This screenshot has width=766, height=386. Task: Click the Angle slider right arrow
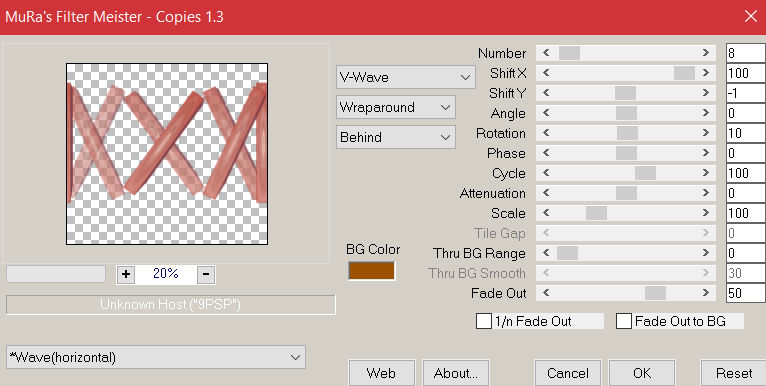[706, 113]
